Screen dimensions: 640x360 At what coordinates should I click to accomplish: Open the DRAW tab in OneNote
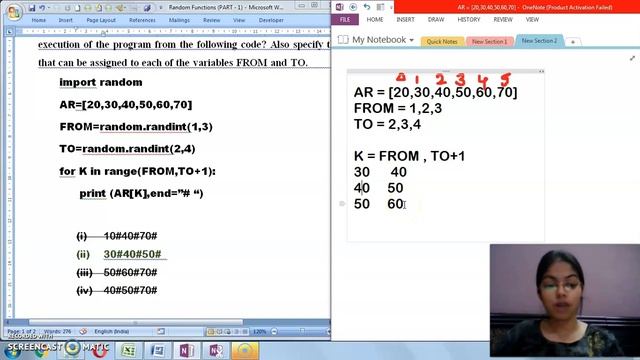(x=436, y=20)
